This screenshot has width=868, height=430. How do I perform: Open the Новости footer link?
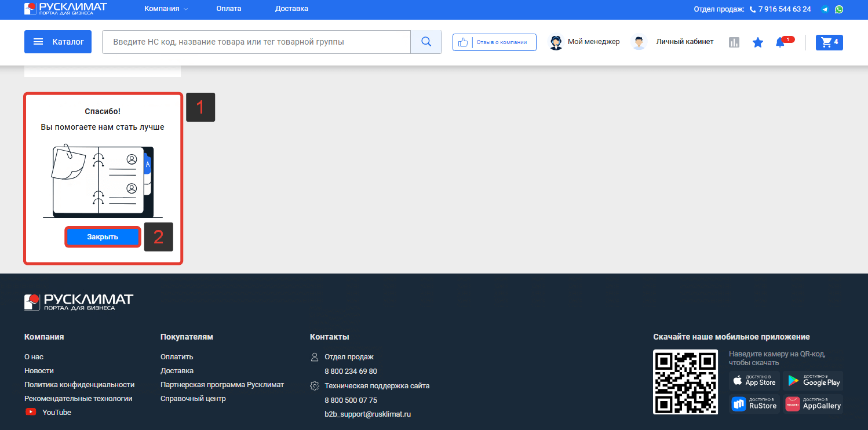39,371
